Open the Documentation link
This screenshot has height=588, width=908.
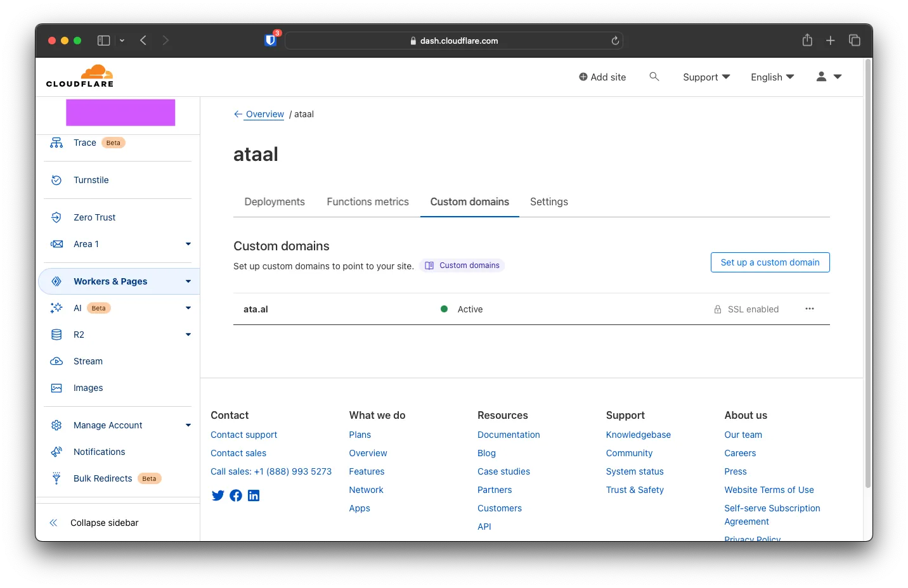pyautogui.click(x=509, y=435)
